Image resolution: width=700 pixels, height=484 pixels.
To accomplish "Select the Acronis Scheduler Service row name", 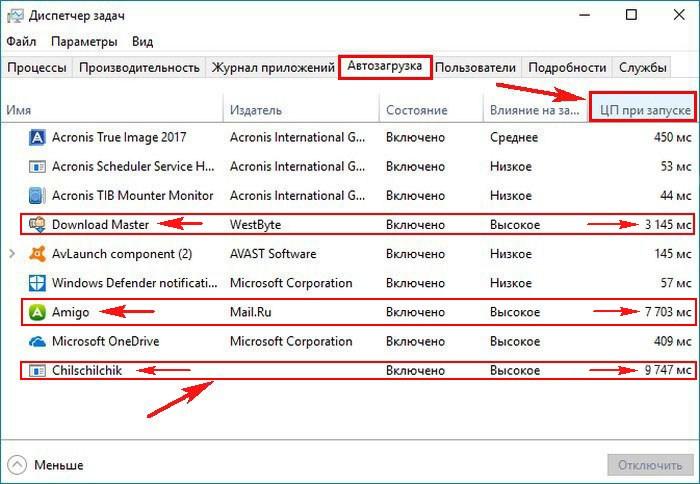I will tap(133, 167).
